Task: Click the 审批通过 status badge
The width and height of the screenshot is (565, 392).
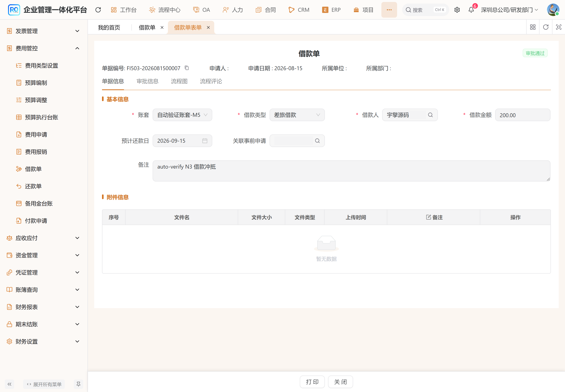Action: click(x=535, y=53)
